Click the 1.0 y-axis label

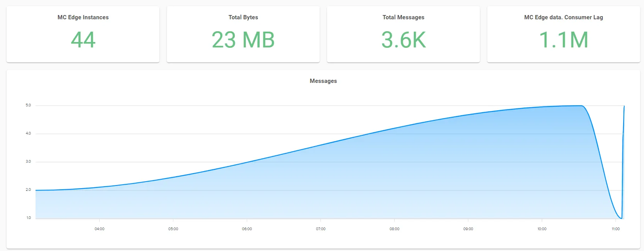click(x=28, y=218)
